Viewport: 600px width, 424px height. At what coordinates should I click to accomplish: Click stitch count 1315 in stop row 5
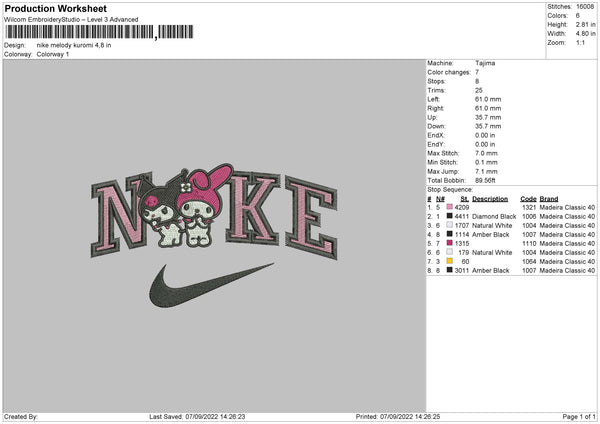coord(462,243)
